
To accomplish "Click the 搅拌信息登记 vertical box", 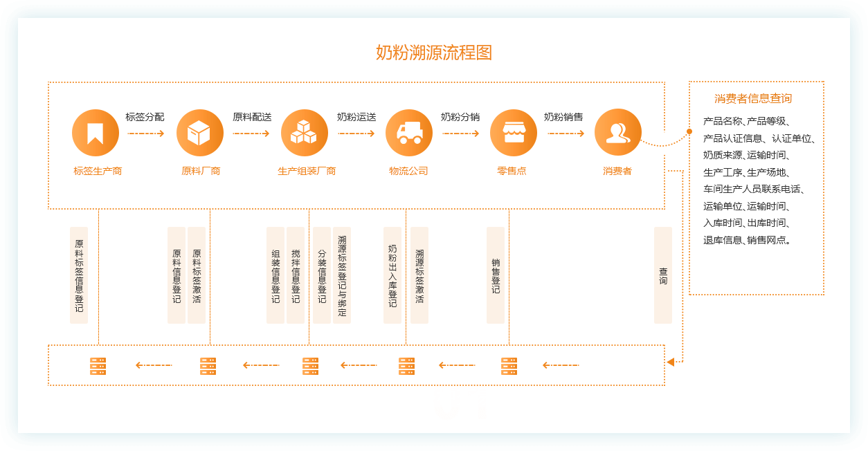I will pyautogui.click(x=296, y=275).
